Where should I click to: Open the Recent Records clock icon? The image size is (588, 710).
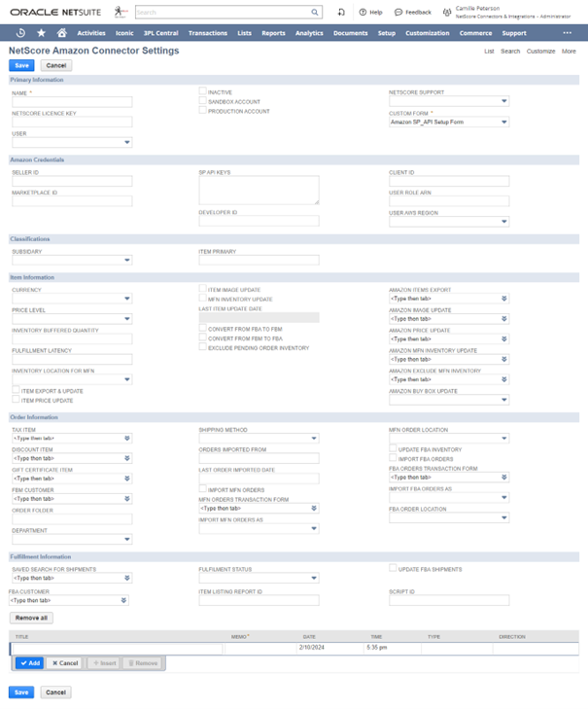click(x=20, y=33)
